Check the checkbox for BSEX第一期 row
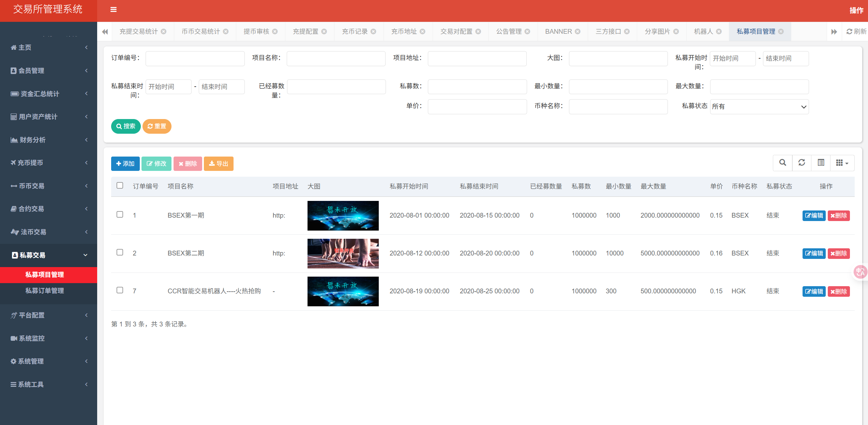Screen dimensions: 868x425 tap(120, 215)
